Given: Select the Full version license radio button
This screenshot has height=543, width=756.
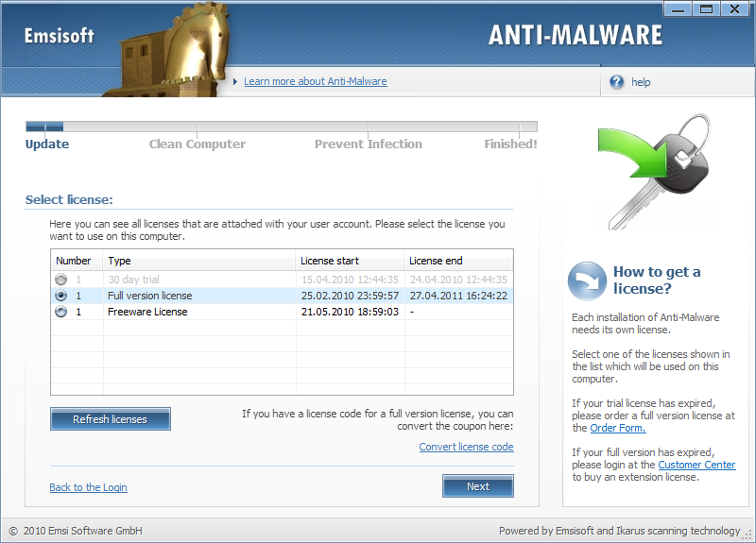Looking at the screenshot, I should pyautogui.click(x=61, y=296).
